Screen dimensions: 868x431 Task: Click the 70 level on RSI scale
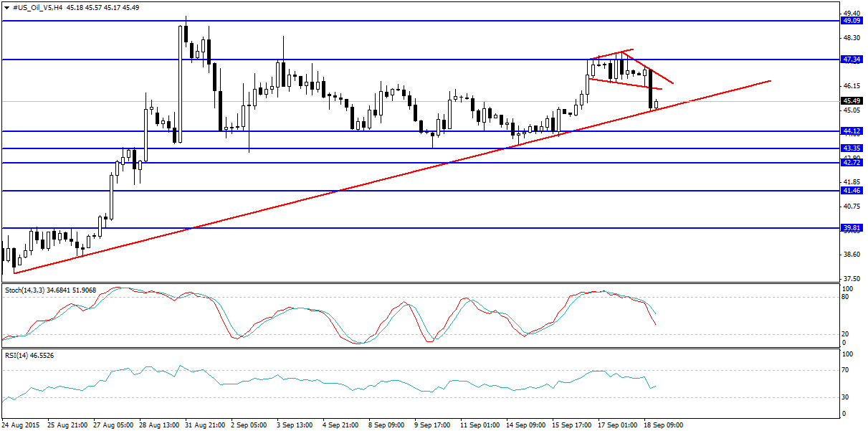pyautogui.click(x=846, y=370)
